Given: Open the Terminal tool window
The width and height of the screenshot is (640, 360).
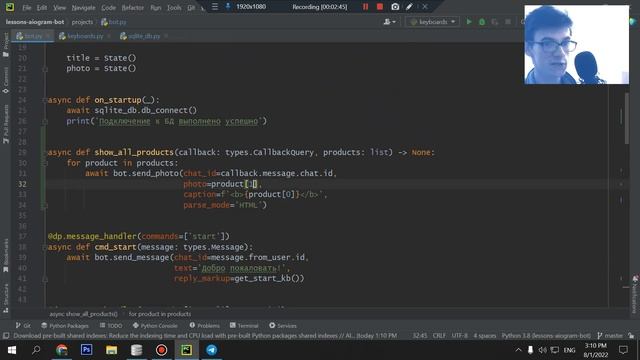Looking at the screenshot, I should pos(244,326).
